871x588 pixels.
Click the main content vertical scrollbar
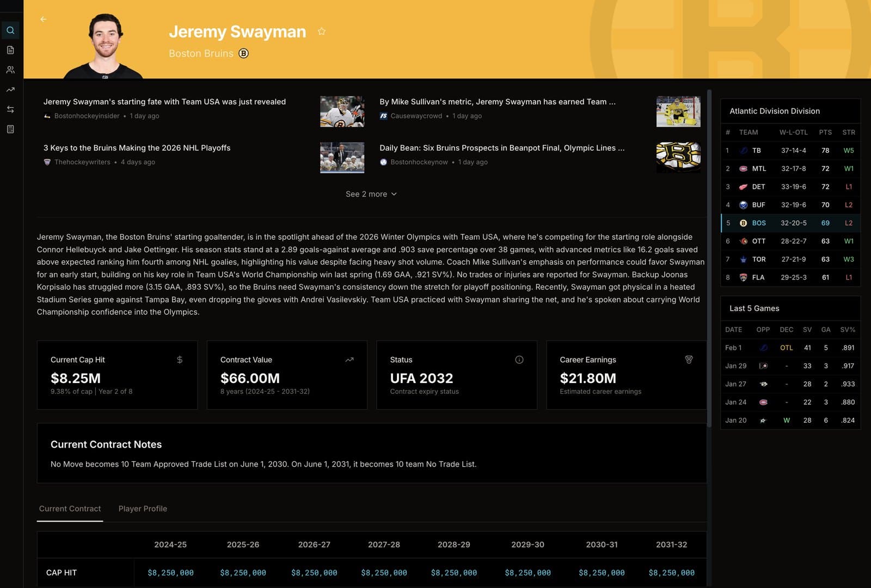709,258
